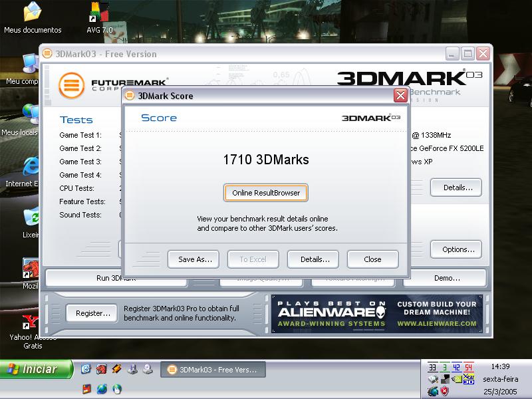Click the Game Test 1 label

tap(80, 135)
